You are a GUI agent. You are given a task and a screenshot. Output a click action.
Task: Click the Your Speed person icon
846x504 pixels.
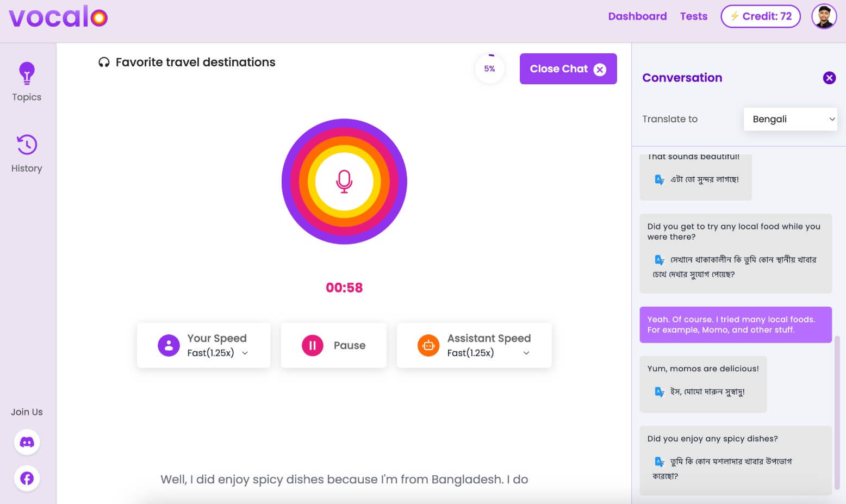pyautogui.click(x=169, y=345)
